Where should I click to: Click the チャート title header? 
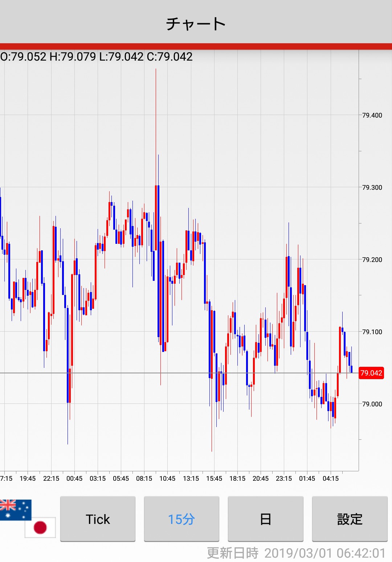tap(196, 24)
